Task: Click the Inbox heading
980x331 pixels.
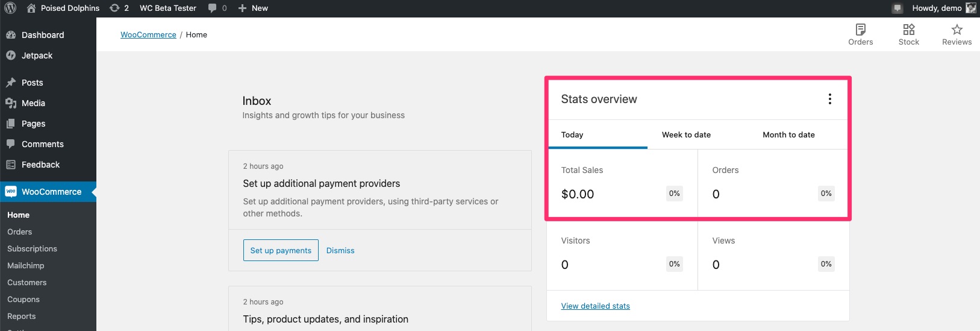Action: pyautogui.click(x=257, y=101)
